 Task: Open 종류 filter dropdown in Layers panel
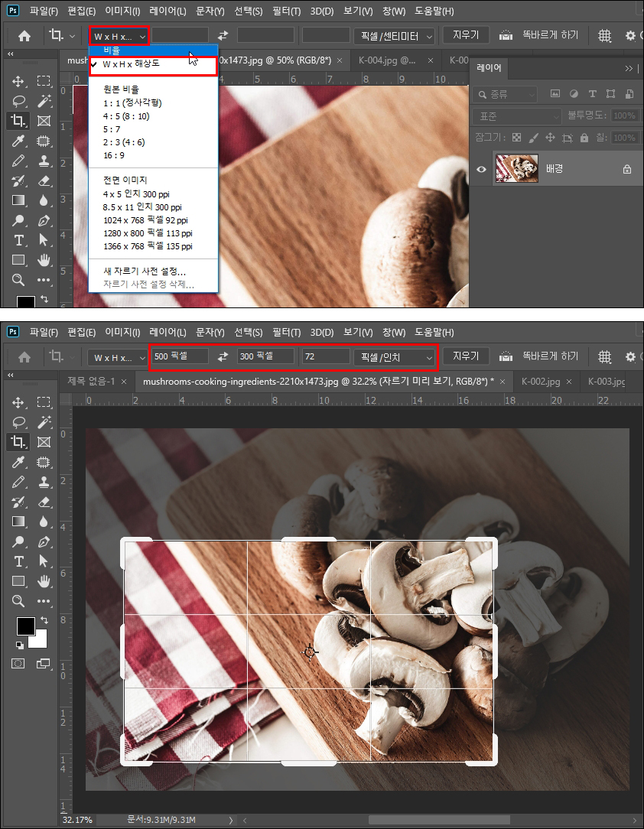click(504, 94)
